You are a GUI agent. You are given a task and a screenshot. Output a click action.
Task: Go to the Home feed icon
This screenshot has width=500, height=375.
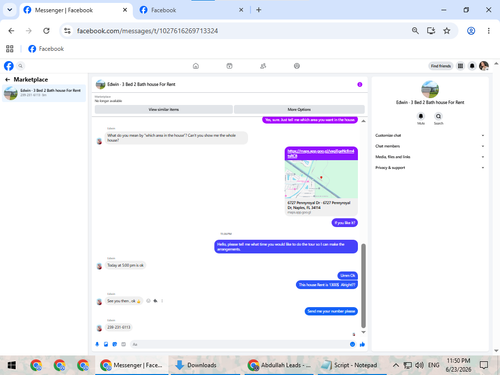(x=196, y=66)
